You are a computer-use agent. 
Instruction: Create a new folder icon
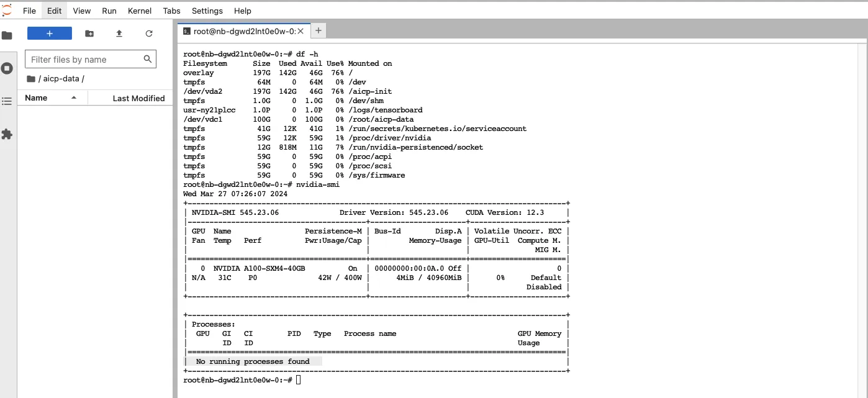(89, 34)
